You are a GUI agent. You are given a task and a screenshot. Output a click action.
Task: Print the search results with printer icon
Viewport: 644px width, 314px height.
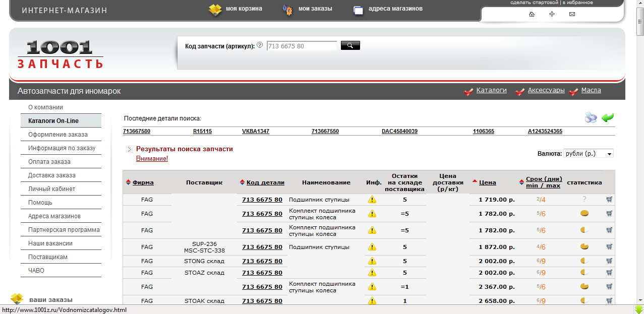coord(591,117)
